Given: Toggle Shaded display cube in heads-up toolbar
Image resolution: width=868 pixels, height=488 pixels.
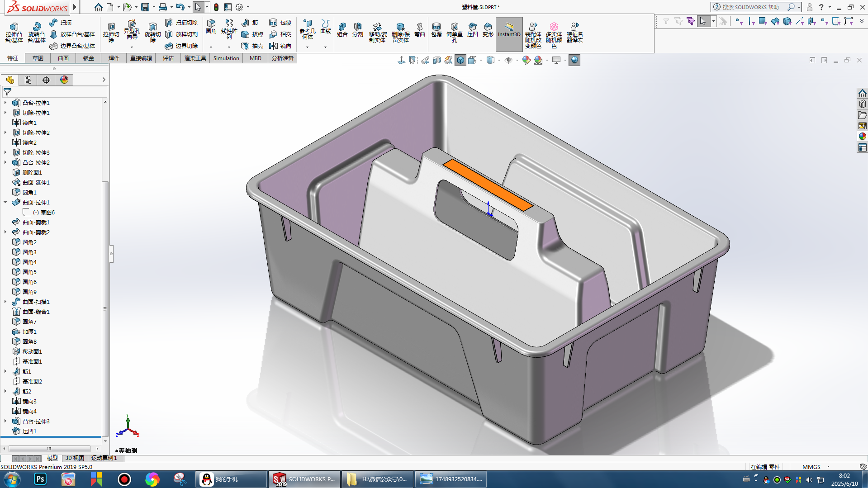Looking at the screenshot, I should pos(460,60).
